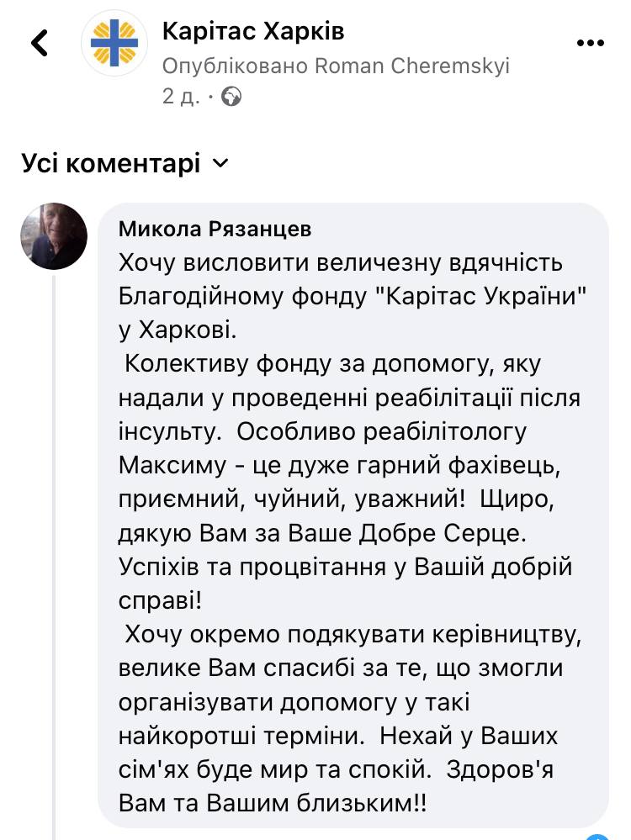
Task: Click the 'Опубліковано' label under page name
Action: click(x=236, y=66)
